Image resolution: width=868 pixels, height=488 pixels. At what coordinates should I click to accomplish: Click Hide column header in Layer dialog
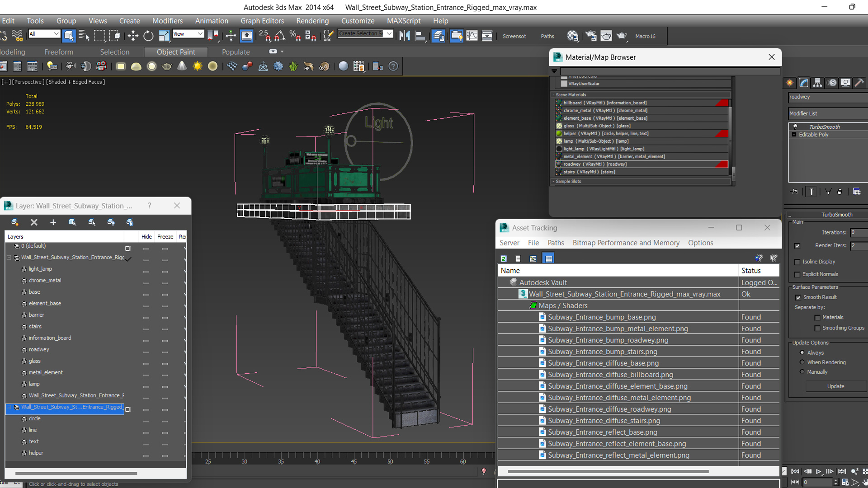pos(146,237)
